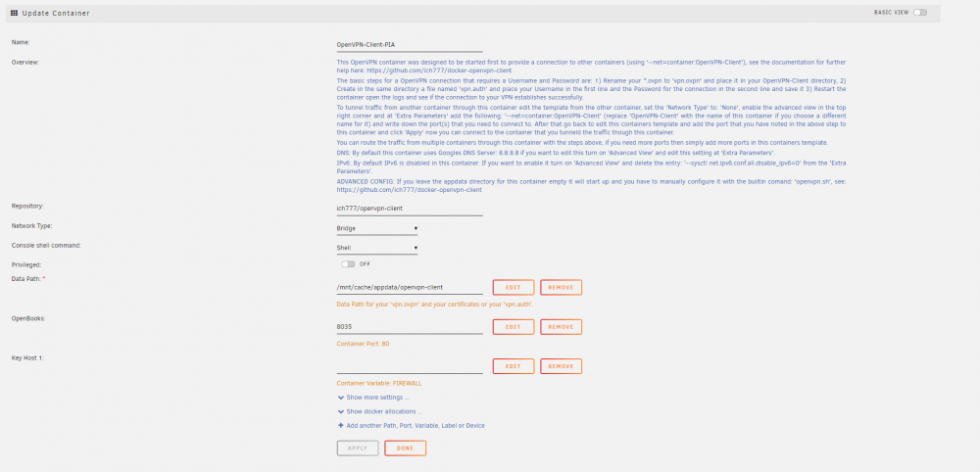Edit the OpenBooks port entry

point(514,326)
